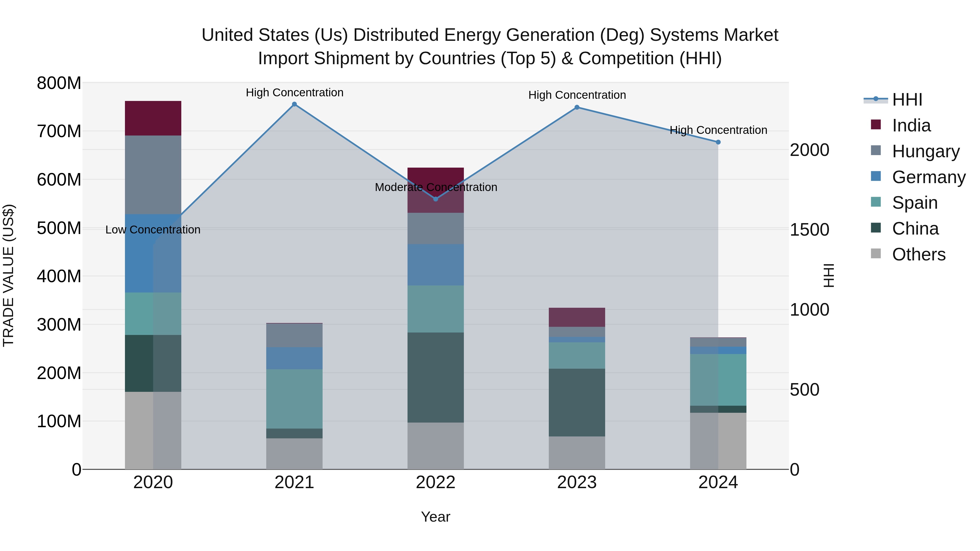Click the India segment of 2023 bar
This screenshot has width=980, height=551.
pos(577,318)
